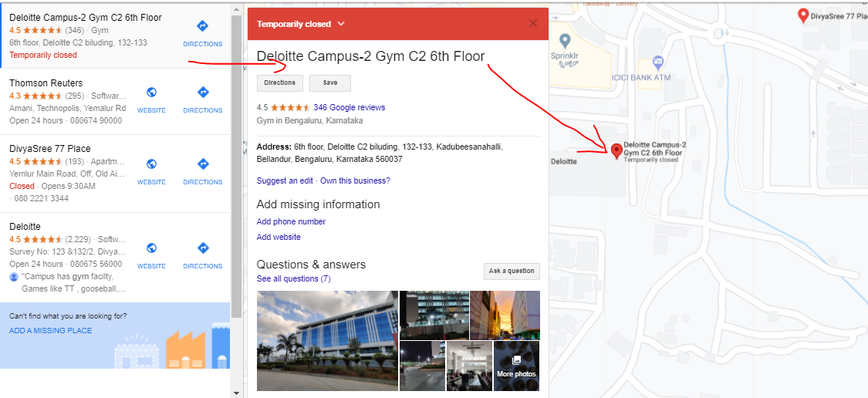
Task: Click Directions icon for Deloitte Campus-2 Gym listing
Action: click(203, 26)
